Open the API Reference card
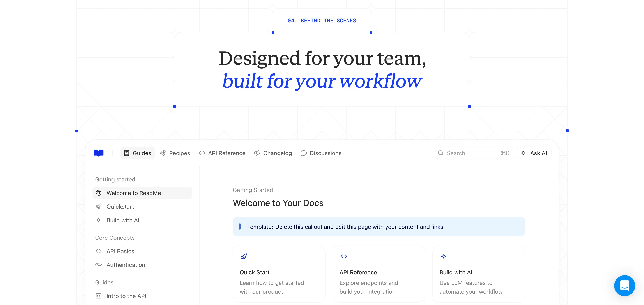 (x=379, y=274)
